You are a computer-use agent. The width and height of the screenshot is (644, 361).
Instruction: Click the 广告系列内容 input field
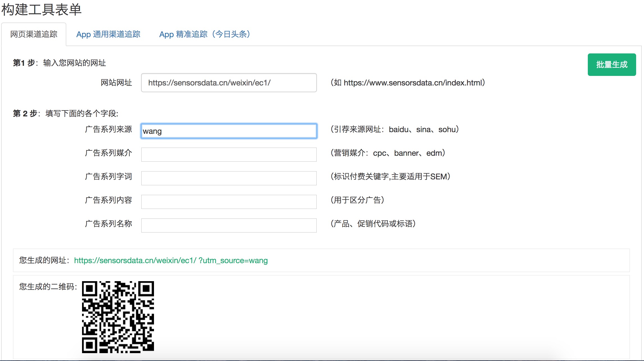229,202
